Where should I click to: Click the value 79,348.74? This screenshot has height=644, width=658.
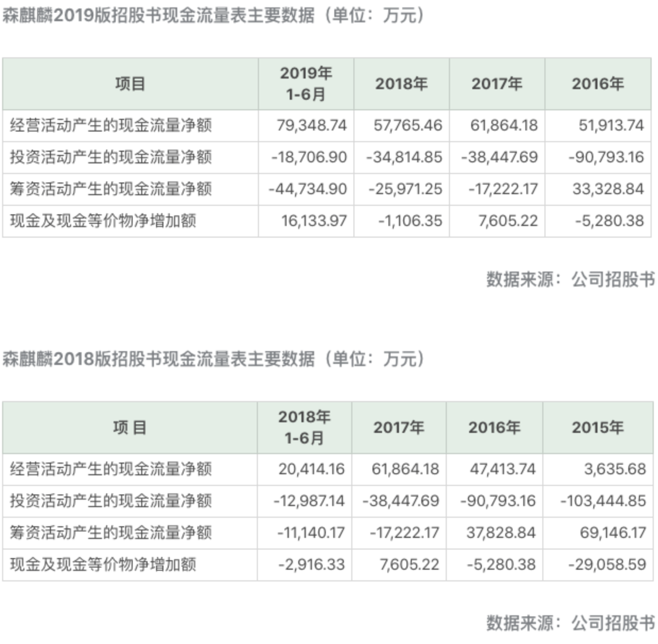pyautogui.click(x=311, y=125)
